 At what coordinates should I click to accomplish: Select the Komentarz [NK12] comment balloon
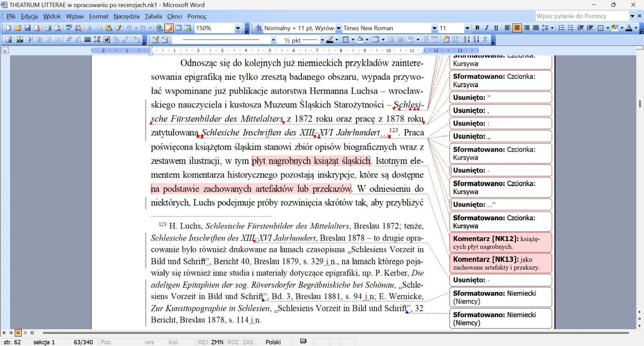500,242
